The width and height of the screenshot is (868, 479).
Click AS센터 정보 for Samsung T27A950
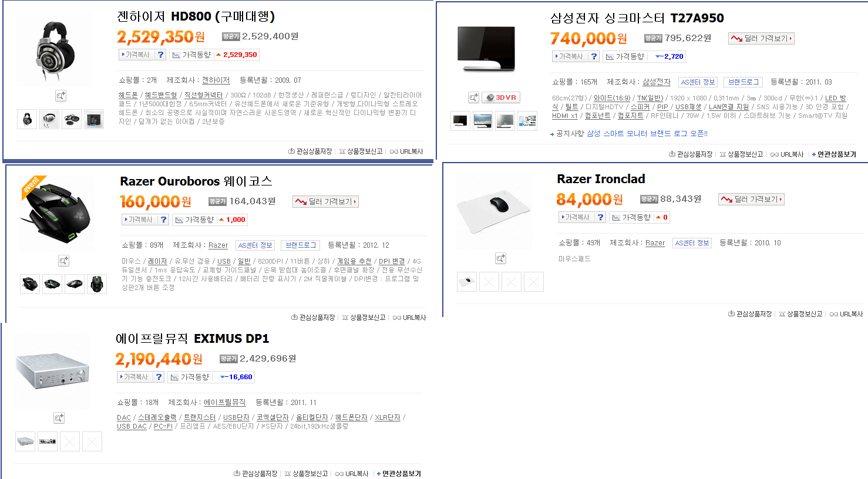698,82
